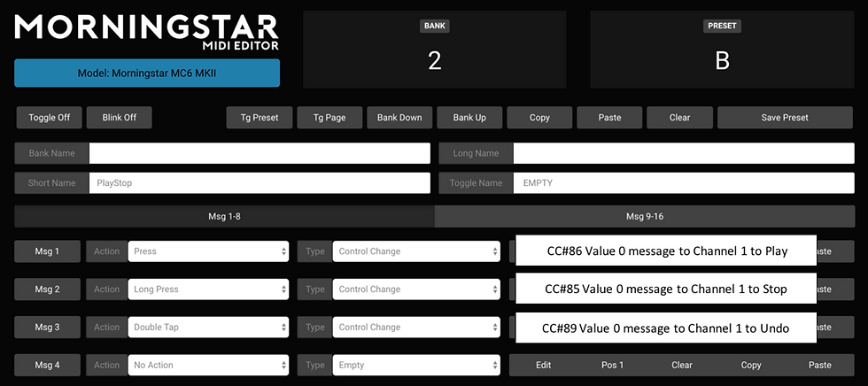
Task: Open Msg 4 Type dropdown showing Empty
Action: [416, 365]
